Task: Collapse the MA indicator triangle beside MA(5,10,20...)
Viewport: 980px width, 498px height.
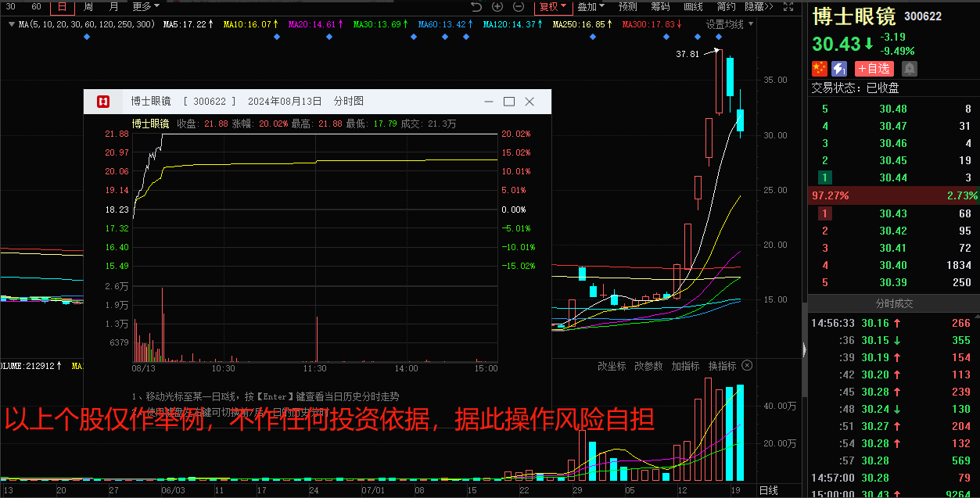Action: point(11,24)
